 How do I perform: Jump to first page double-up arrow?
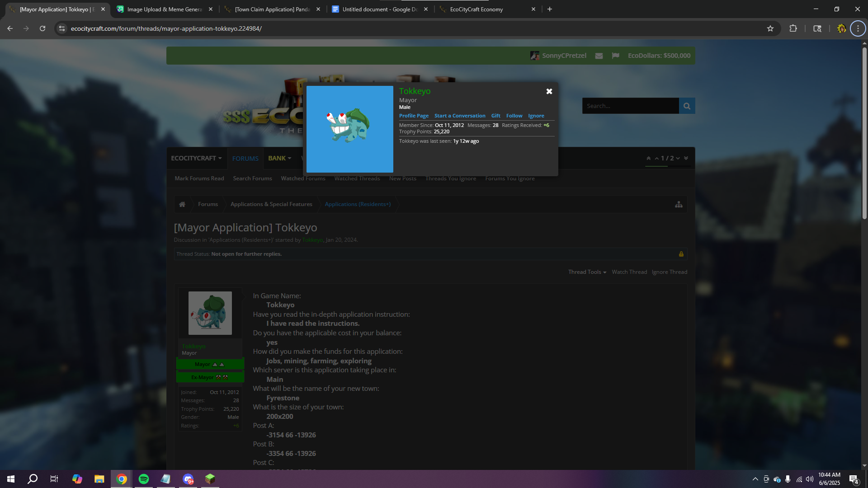click(x=649, y=158)
